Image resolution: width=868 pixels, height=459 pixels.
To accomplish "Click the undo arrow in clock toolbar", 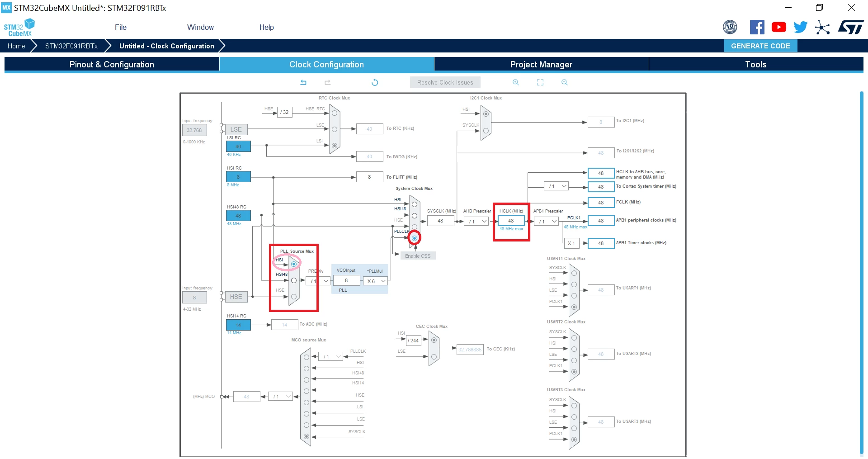I will 303,82.
